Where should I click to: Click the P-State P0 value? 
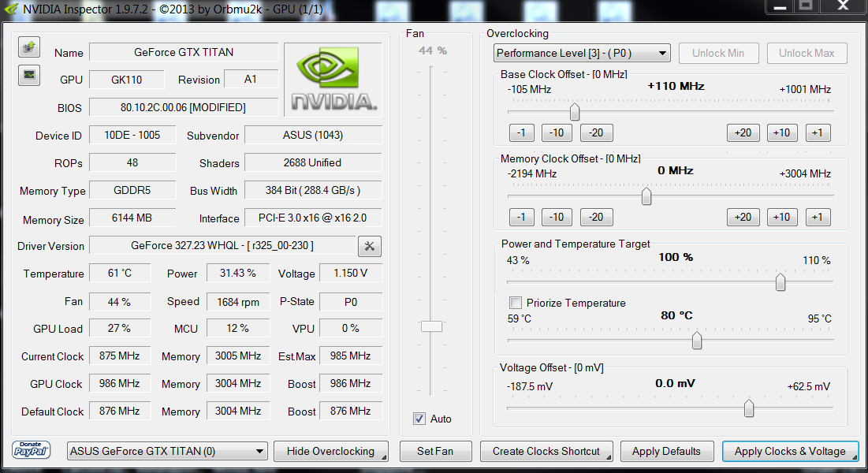[350, 302]
